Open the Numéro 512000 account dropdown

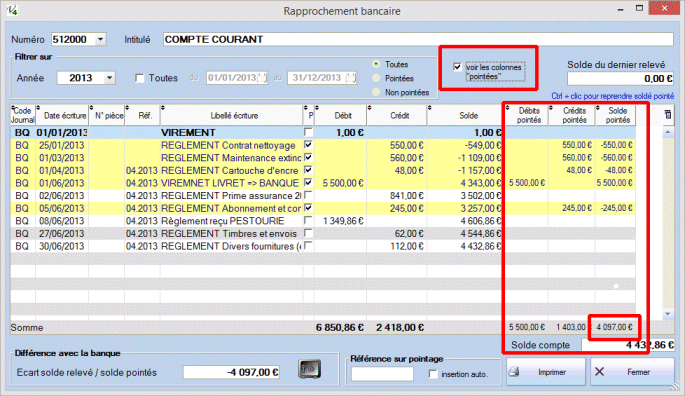[x=100, y=39]
